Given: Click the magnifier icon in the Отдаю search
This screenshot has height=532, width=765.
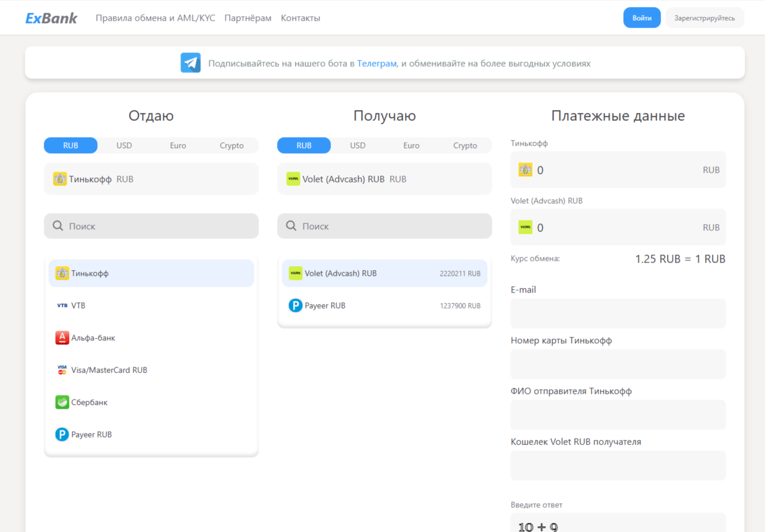Looking at the screenshot, I should pyautogui.click(x=58, y=226).
